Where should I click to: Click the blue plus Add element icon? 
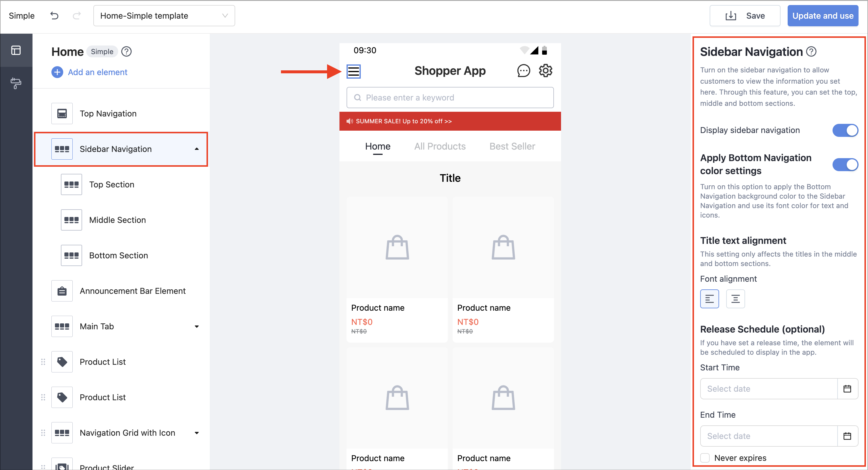tap(57, 72)
